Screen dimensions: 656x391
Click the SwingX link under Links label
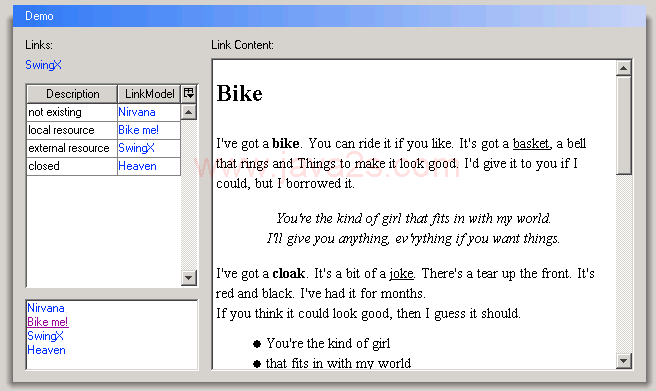[x=43, y=65]
